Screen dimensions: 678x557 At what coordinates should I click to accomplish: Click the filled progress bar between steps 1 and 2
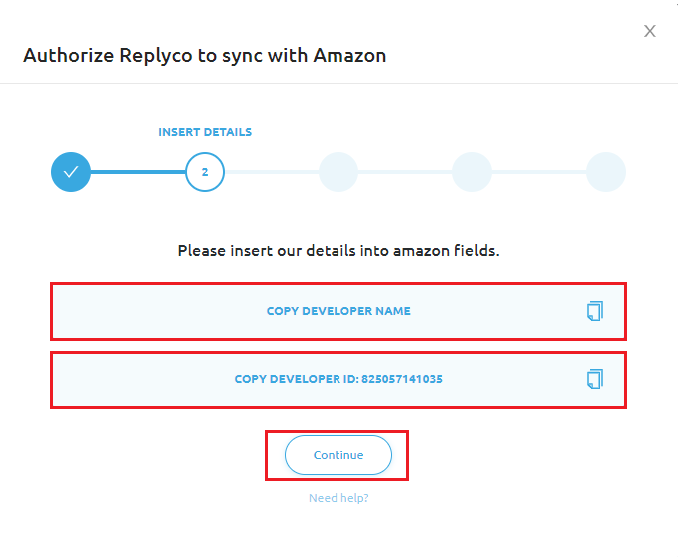click(x=138, y=172)
